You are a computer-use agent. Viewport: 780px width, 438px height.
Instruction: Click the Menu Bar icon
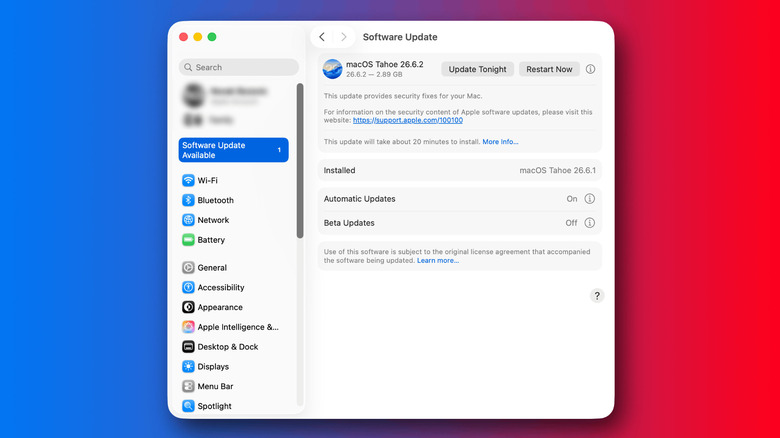tap(188, 386)
